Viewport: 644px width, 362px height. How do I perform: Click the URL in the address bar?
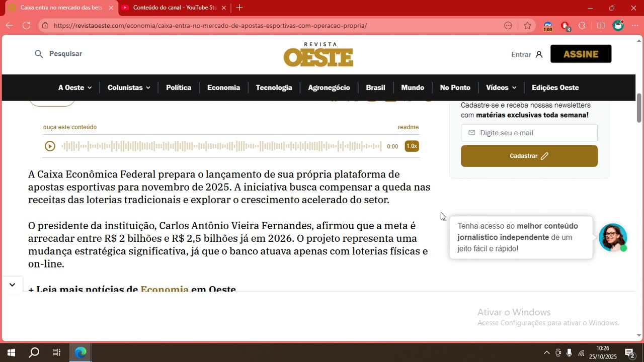point(210,26)
